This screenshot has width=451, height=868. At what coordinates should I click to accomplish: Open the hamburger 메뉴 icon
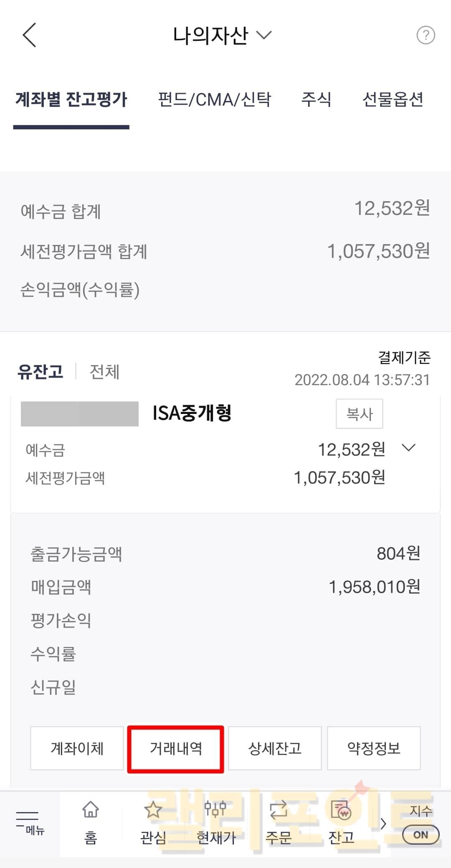(x=28, y=822)
